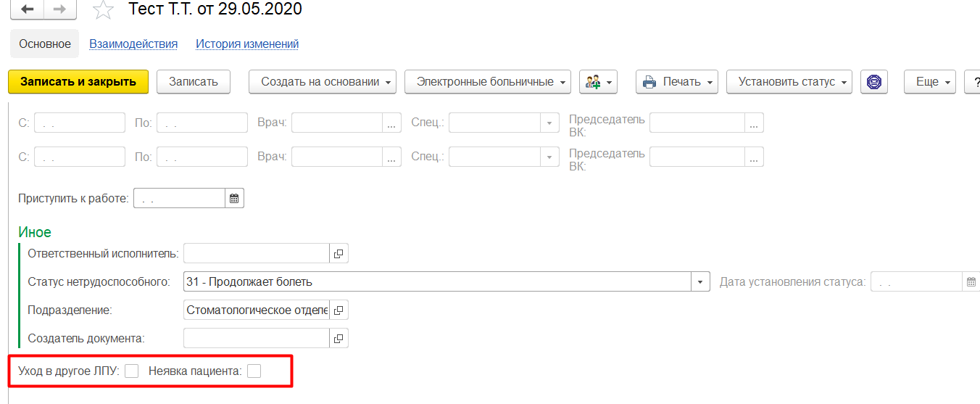The height and width of the screenshot is (404, 980).
Task: Enable the Уход в другое ЛПУ checkbox
Action: (x=131, y=371)
